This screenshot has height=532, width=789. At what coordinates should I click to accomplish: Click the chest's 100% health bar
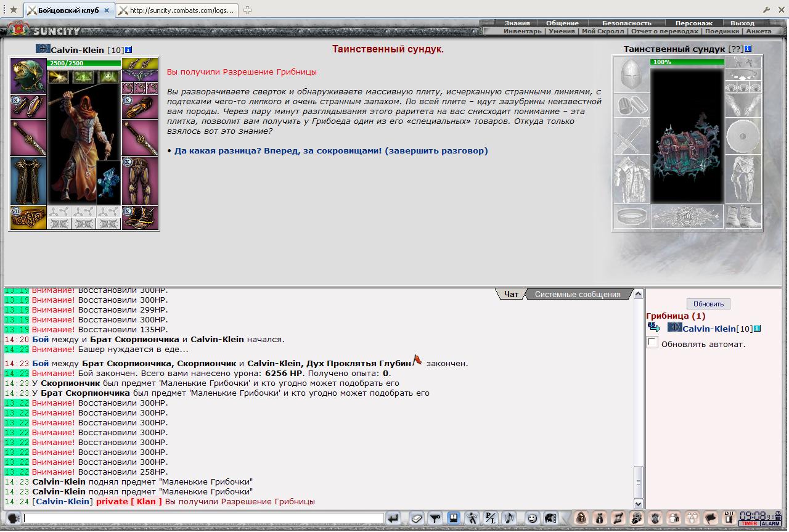click(x=687, y=62)
